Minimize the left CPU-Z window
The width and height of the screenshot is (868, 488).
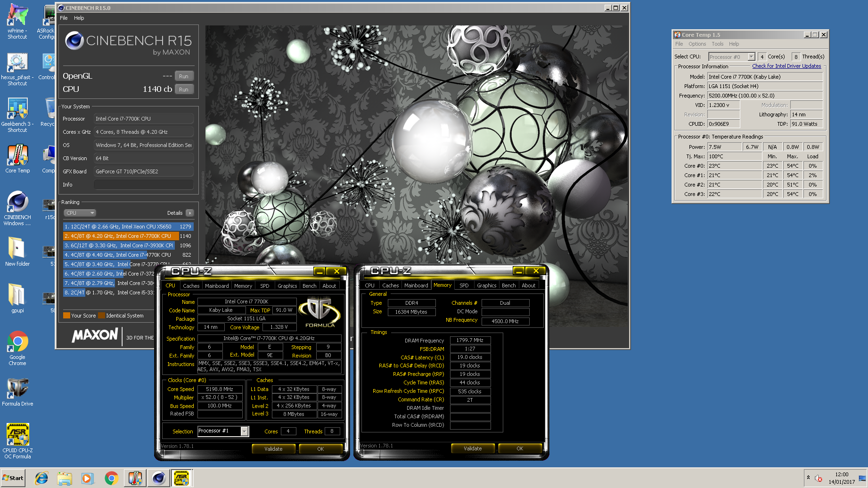pyautogui.click(x=319, y=271)
